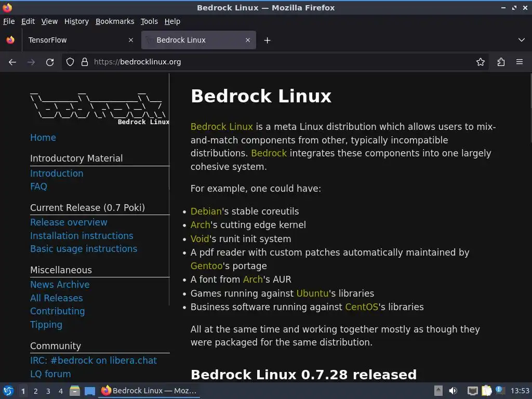Open Basic usage instructions link
Screen dimensions: 532x399
point(84,249)
